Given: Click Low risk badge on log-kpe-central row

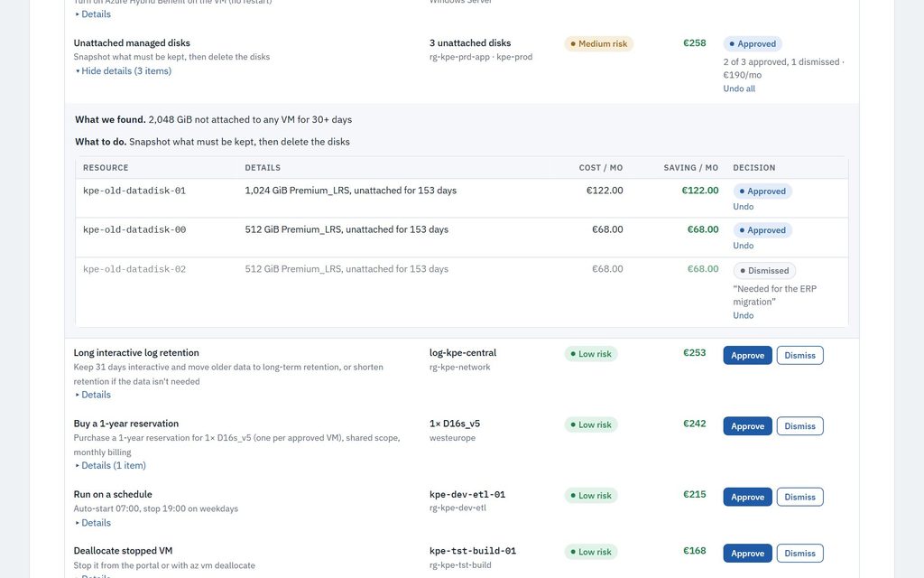Looking at the screenshot, I should [x=591, y=354].
